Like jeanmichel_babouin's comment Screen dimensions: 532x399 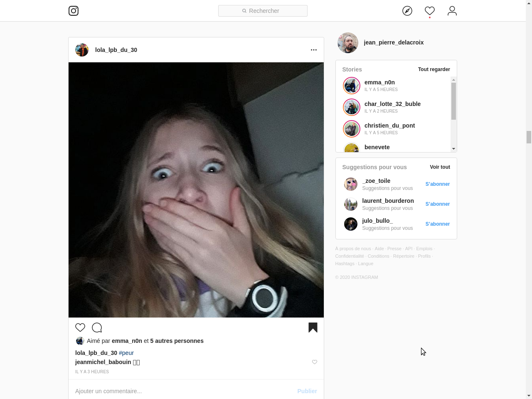tap(315, 362)
